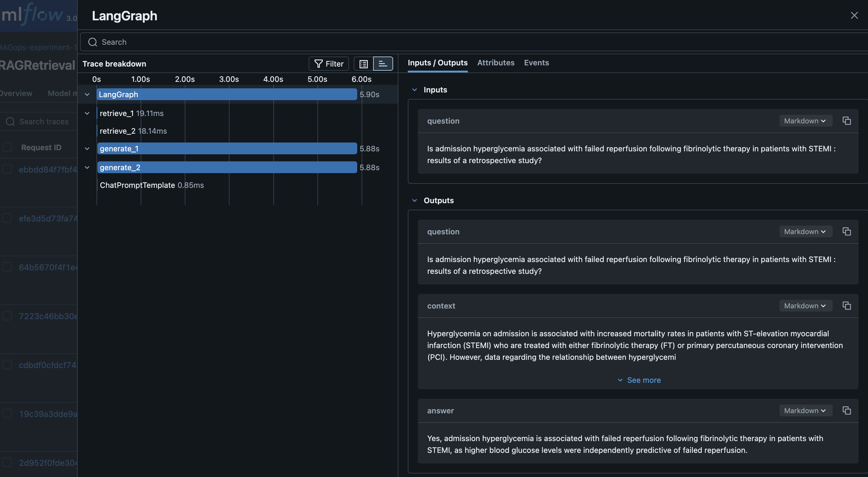The image size is (868, 477).
Task: Collapse the generate_1 span
Action: pyautogui.click(x=87, y=149)
